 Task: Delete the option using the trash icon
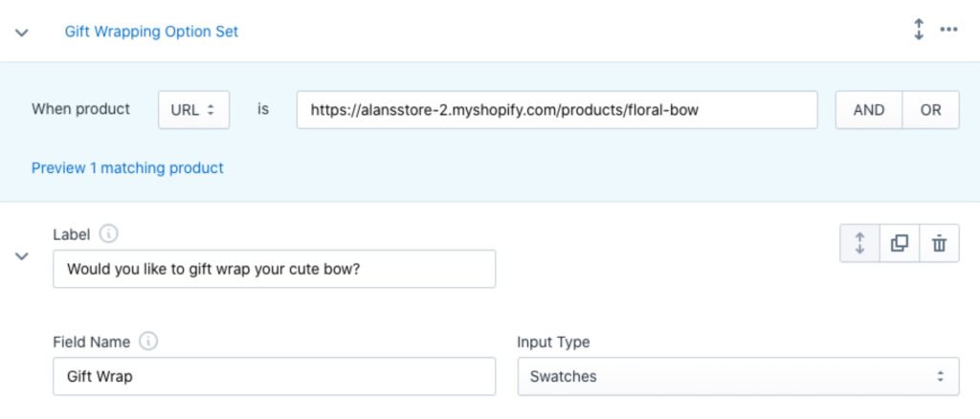tap(939, 243)
